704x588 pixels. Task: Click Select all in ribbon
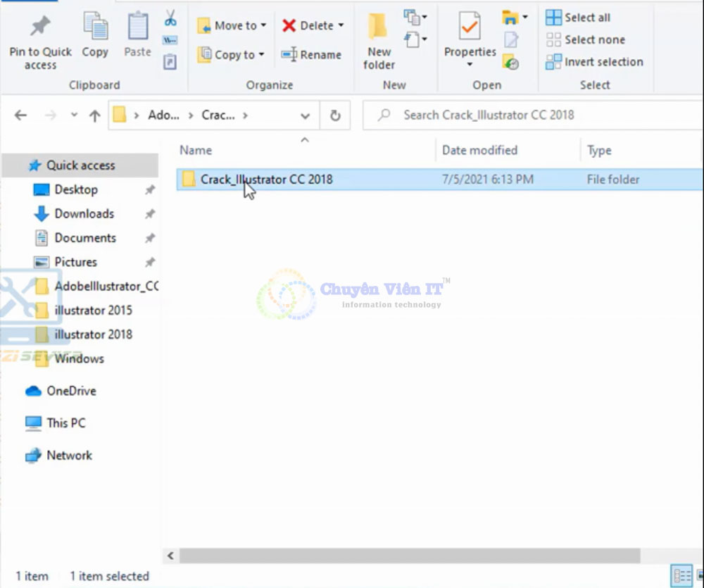[579, 18]
